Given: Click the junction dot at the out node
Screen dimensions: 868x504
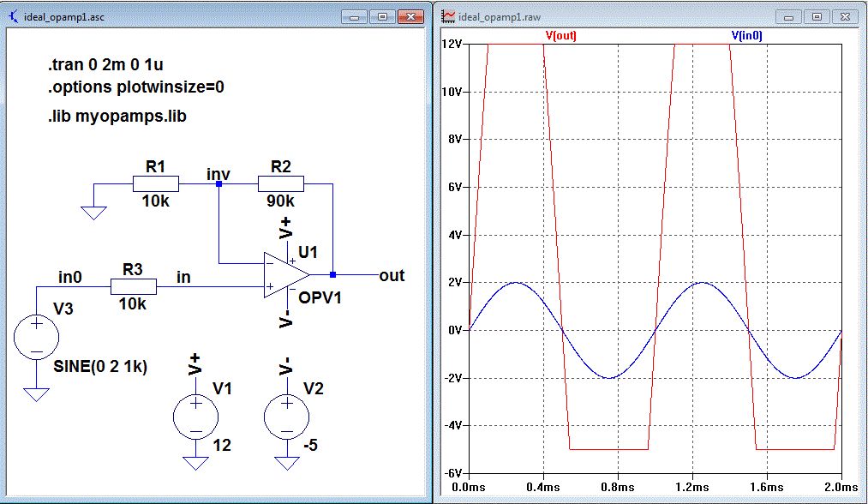Looking at the screenshot, I should [332, 274].
